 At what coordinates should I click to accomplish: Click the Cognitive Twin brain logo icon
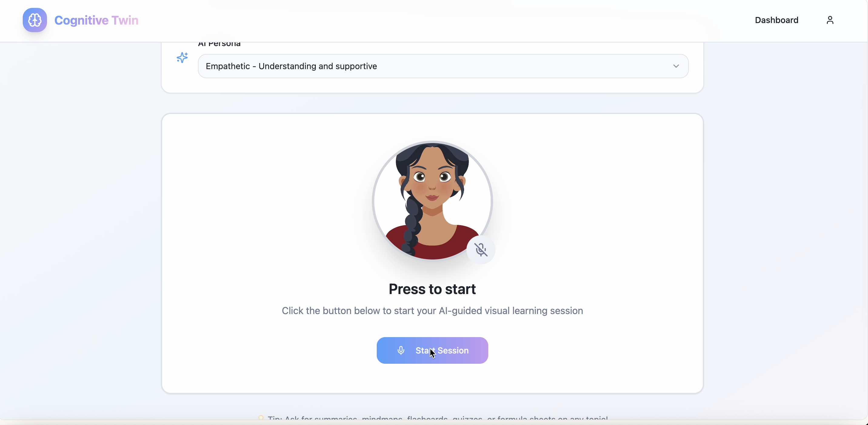(x=35, y=20)
